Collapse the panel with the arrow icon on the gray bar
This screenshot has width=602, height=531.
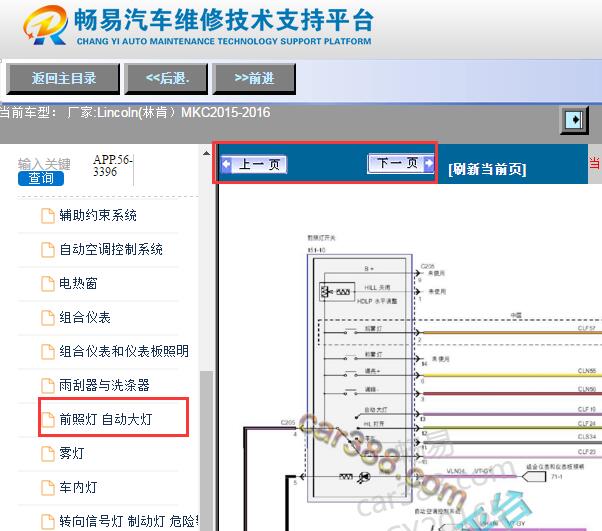pos(574,120)
